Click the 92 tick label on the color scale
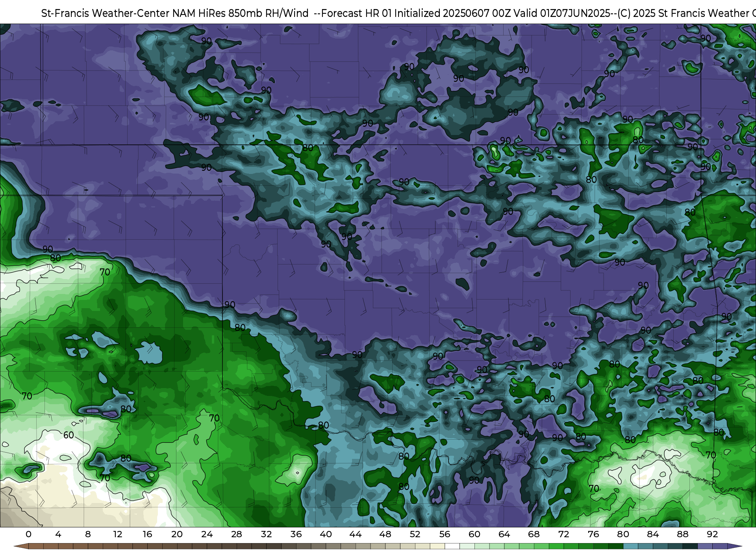The width and height of the screenshot is (756, 551). pos(712,534)
